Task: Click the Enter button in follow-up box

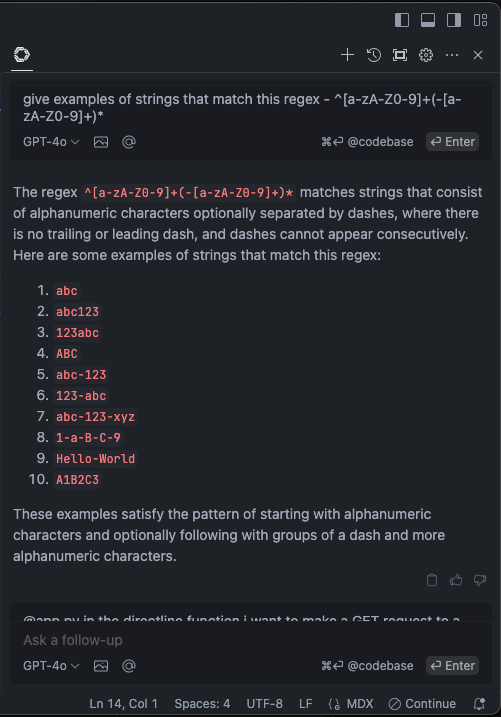Action: (453, 666)
